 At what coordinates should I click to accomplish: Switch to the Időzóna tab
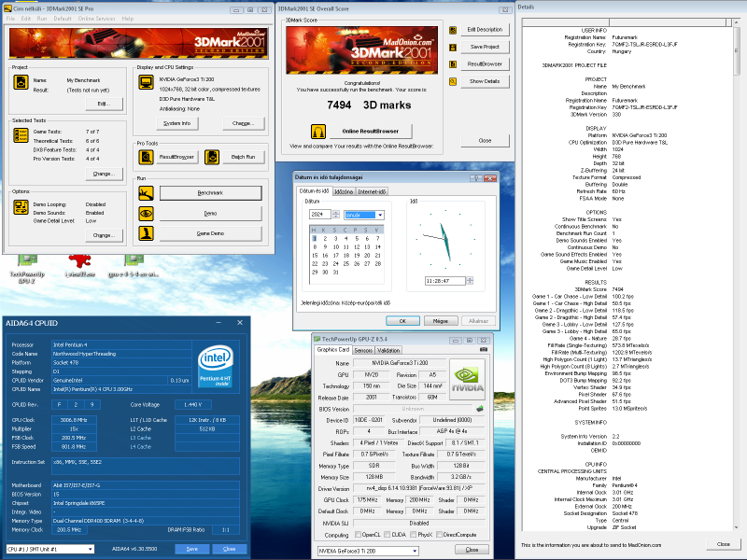(344, 191)
